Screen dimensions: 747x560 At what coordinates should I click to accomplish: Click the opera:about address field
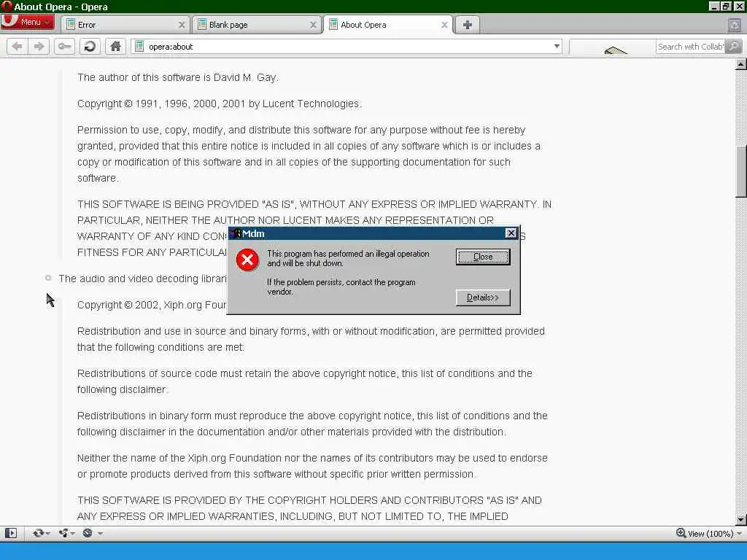coord(348,46)
